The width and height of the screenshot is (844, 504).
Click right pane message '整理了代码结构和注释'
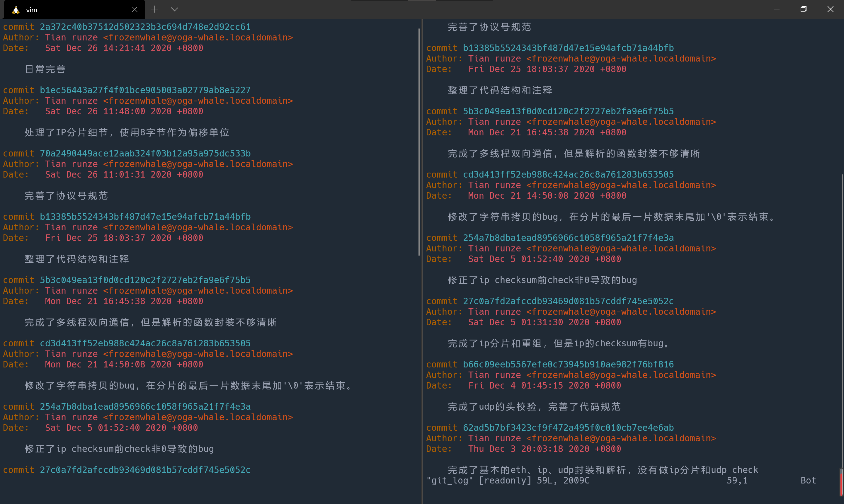500,90
